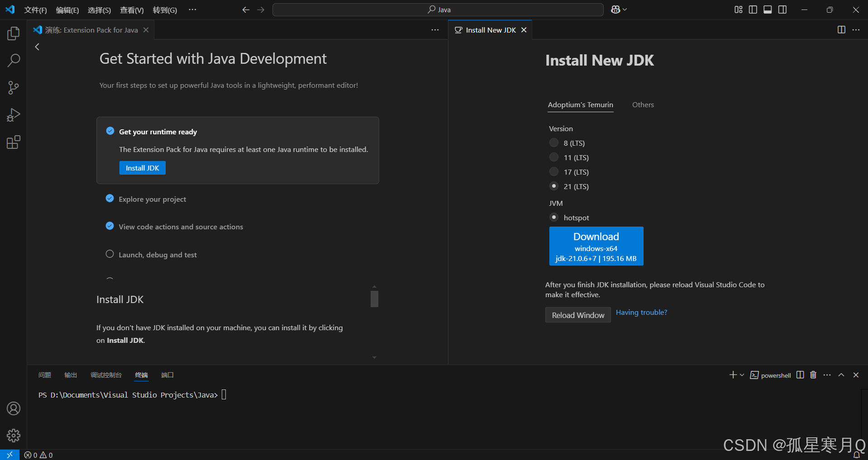Expand the Copilot dropdown chevron
This screenshot has width=868, height=460.
pos(625,9)
